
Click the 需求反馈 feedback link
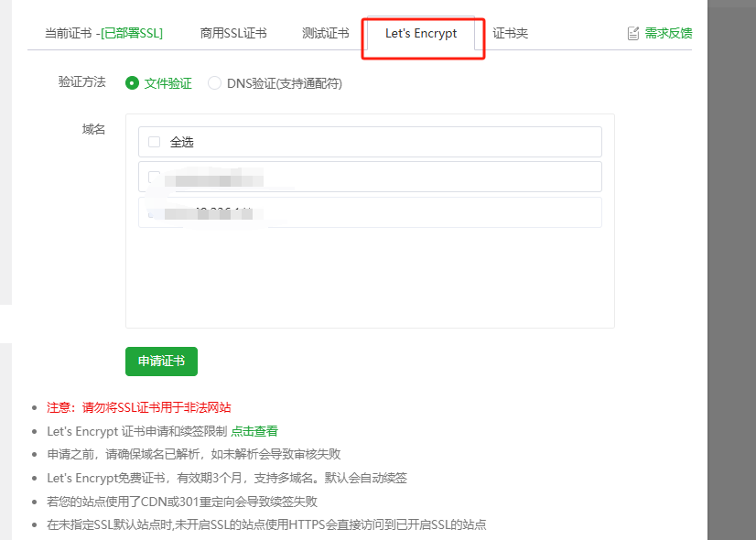coord(668,33)
